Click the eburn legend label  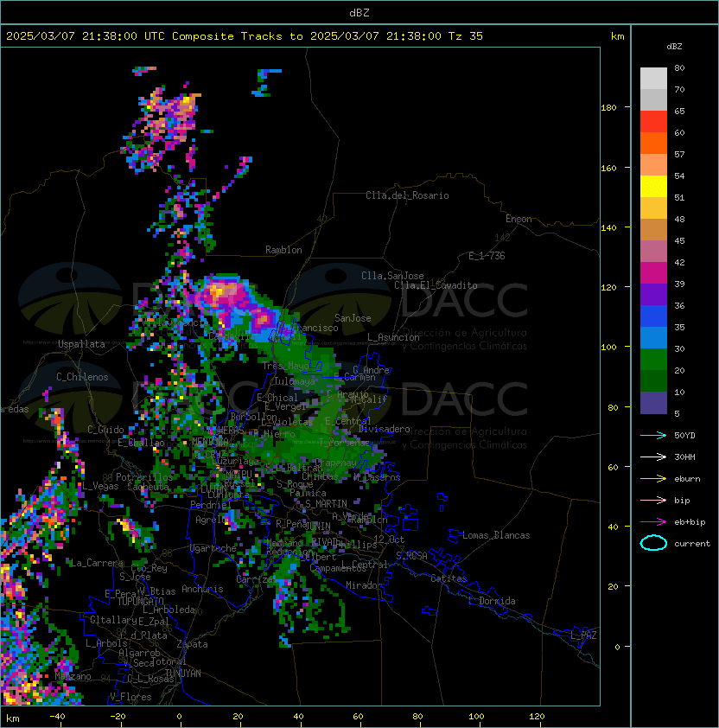pos(687,479)
